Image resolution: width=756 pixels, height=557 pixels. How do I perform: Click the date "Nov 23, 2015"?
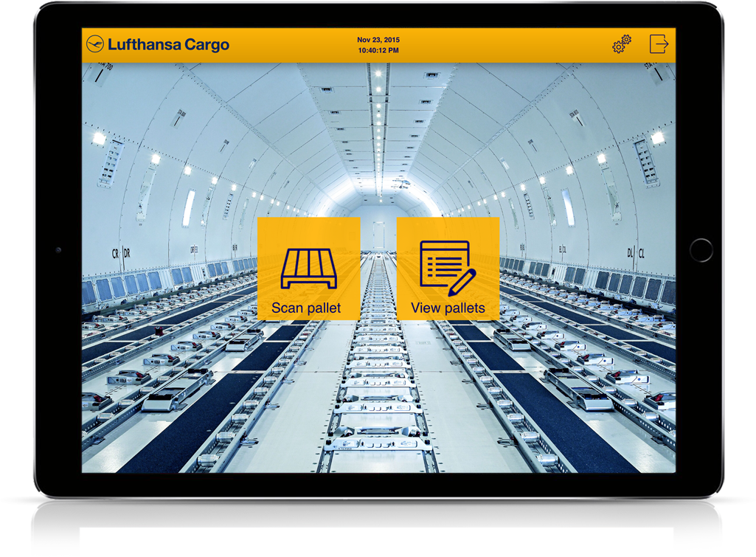coord(378,40)
